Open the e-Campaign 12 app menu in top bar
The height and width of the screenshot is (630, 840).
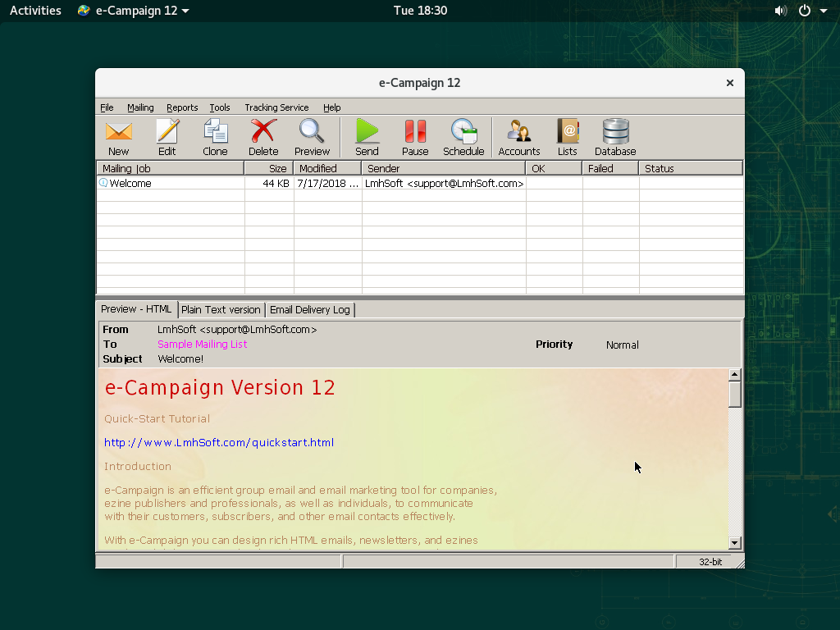point(134,10)
